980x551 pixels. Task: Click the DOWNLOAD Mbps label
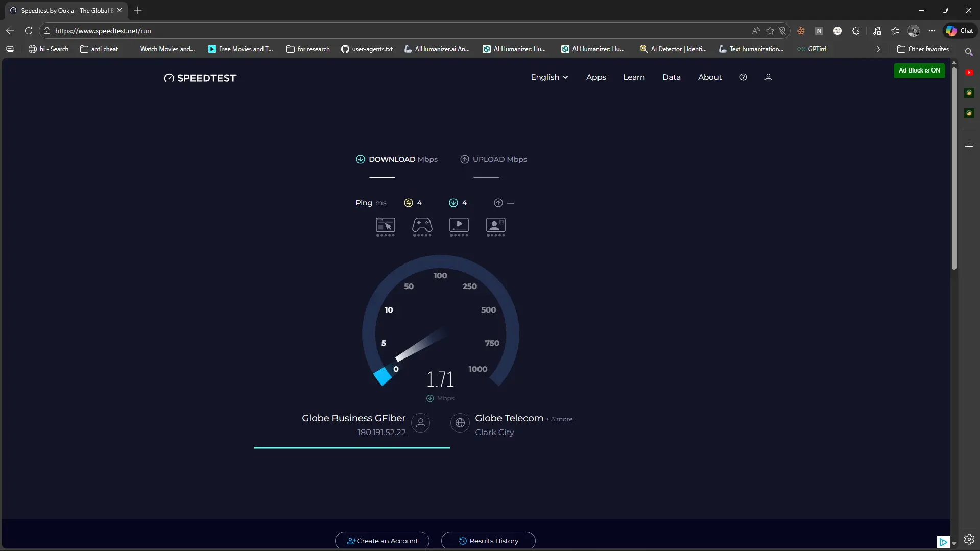tap(403, 159)
